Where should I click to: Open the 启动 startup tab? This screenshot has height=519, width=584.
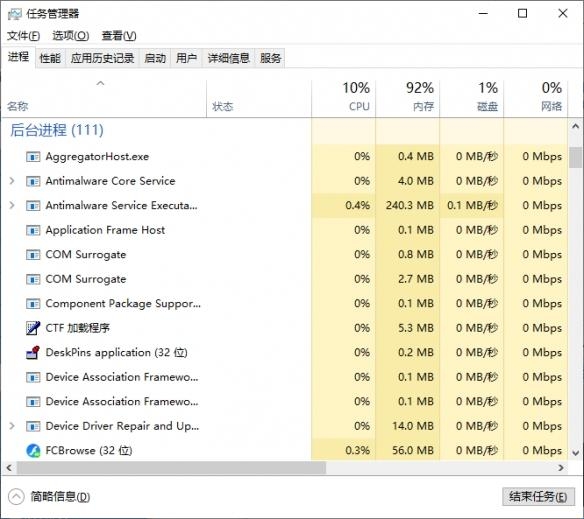[x=155, y=58]
